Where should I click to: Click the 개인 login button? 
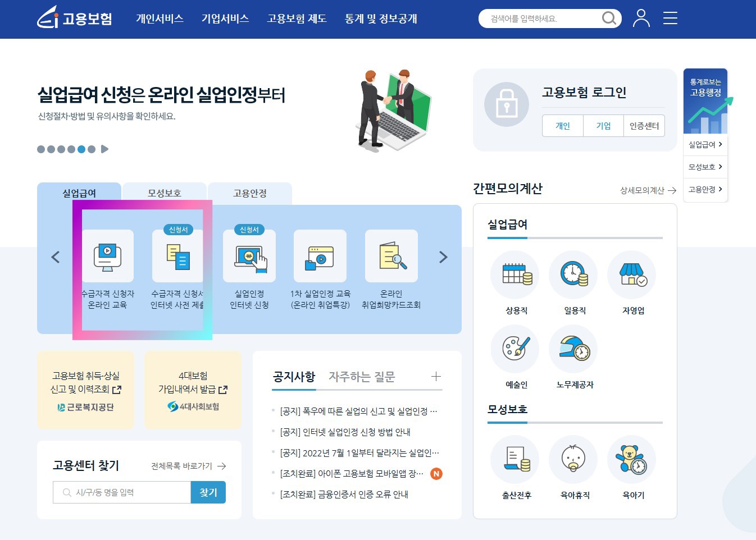tap(563, 126)
